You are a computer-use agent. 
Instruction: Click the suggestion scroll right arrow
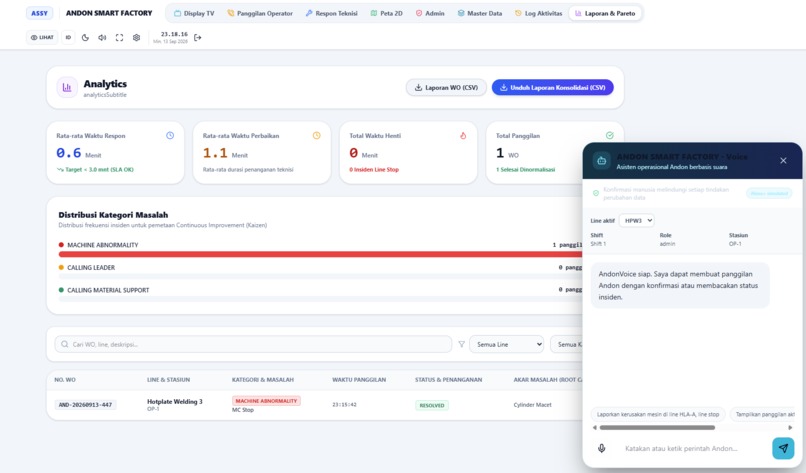tap(791, 427)
